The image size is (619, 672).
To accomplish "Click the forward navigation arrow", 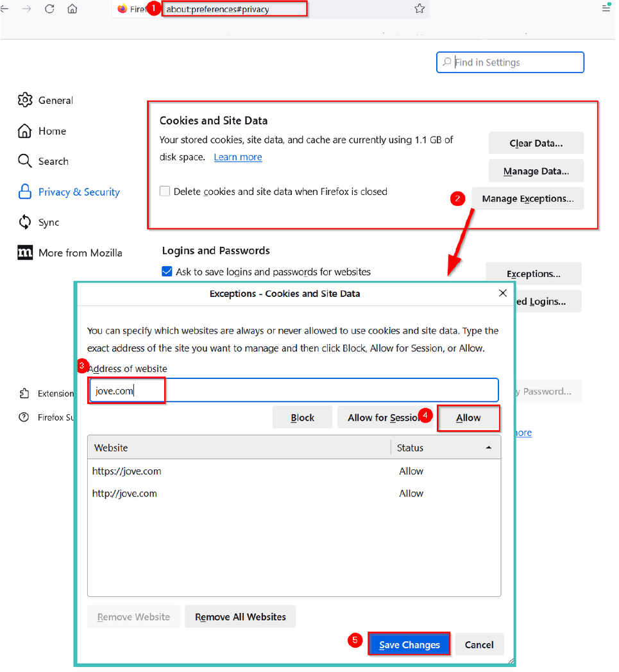I will [27, 8].
